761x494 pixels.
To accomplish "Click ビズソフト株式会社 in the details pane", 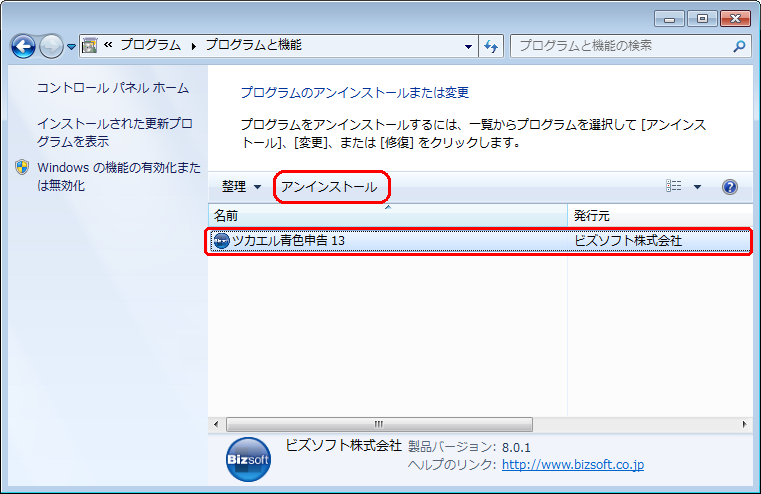I will pos(343,445).
